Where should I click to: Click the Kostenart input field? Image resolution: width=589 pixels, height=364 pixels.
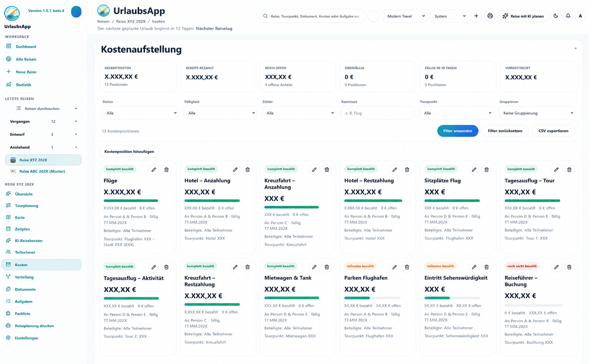pyautogui.click(x=377, y=113)
